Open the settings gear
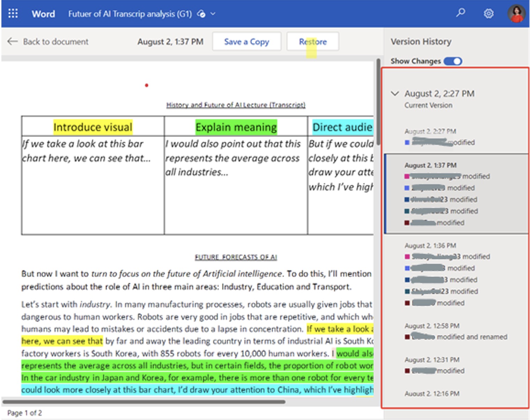 tap(488, 14)
